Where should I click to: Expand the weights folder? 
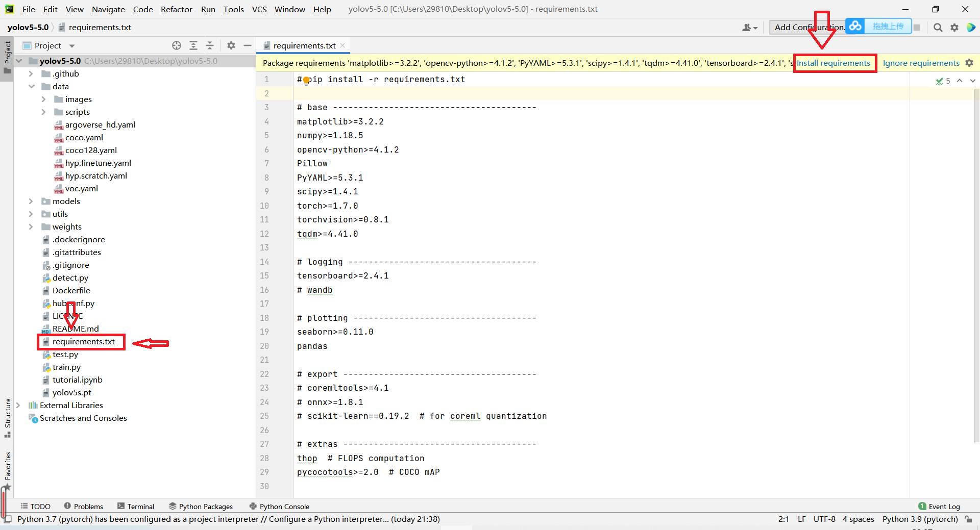(x=31, y=226)
